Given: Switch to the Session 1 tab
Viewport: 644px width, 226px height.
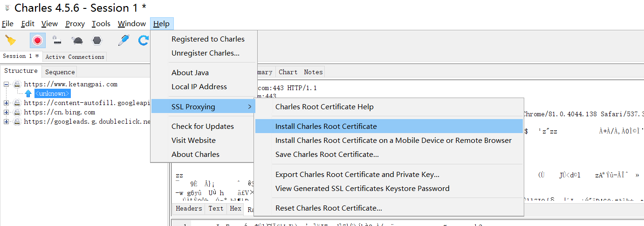Looking at the screenshot, I should click(21, 56).
